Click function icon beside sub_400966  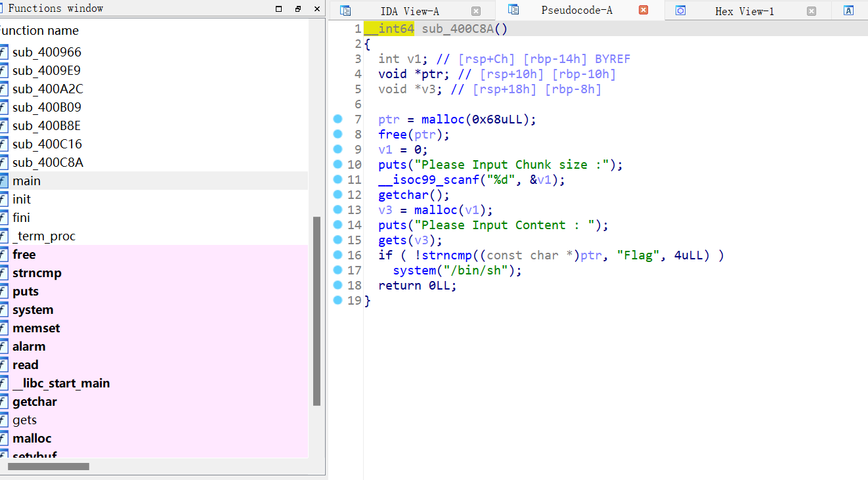pos(3,52)
